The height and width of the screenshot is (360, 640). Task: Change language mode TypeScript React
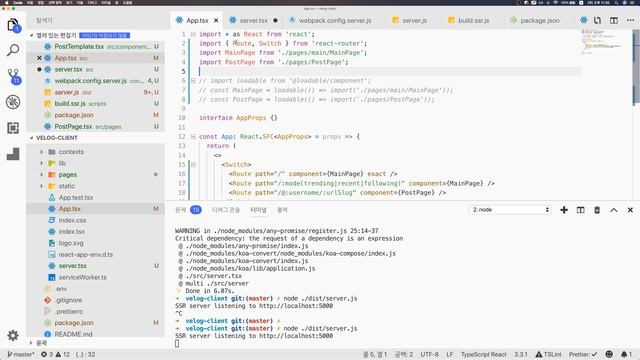point(484,354)
